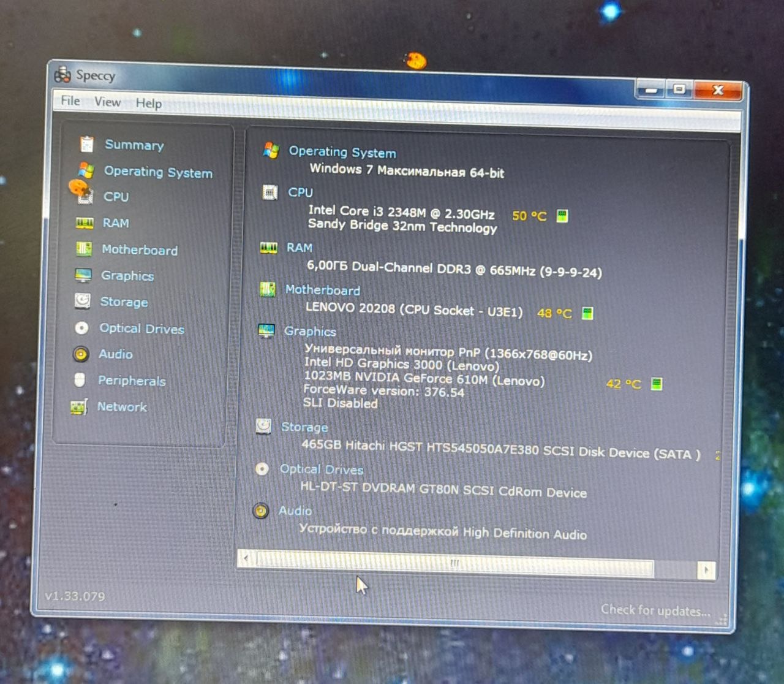
Task: Click the Speccy title bar icon
Action: (62, 74)
